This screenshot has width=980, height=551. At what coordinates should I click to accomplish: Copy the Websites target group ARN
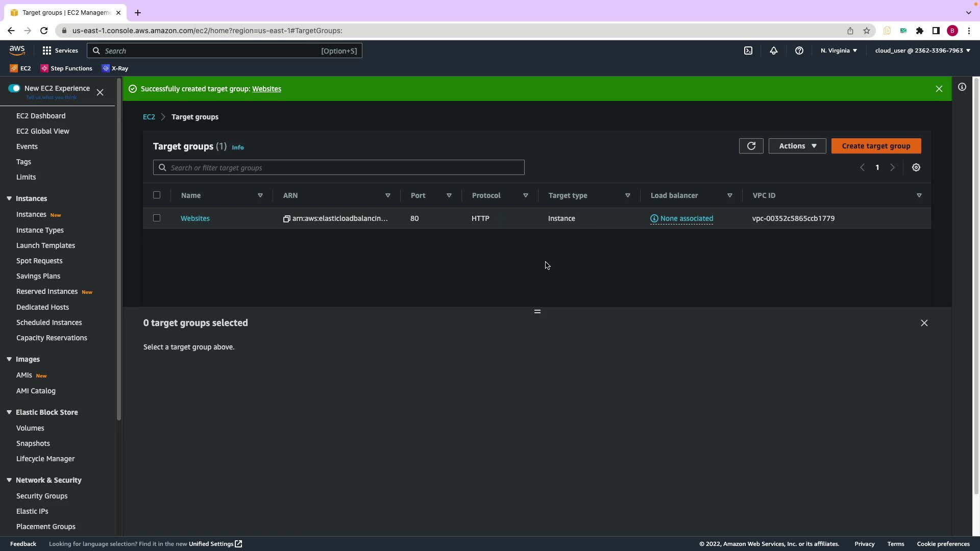pyautogui.click(x=286, y=219)
